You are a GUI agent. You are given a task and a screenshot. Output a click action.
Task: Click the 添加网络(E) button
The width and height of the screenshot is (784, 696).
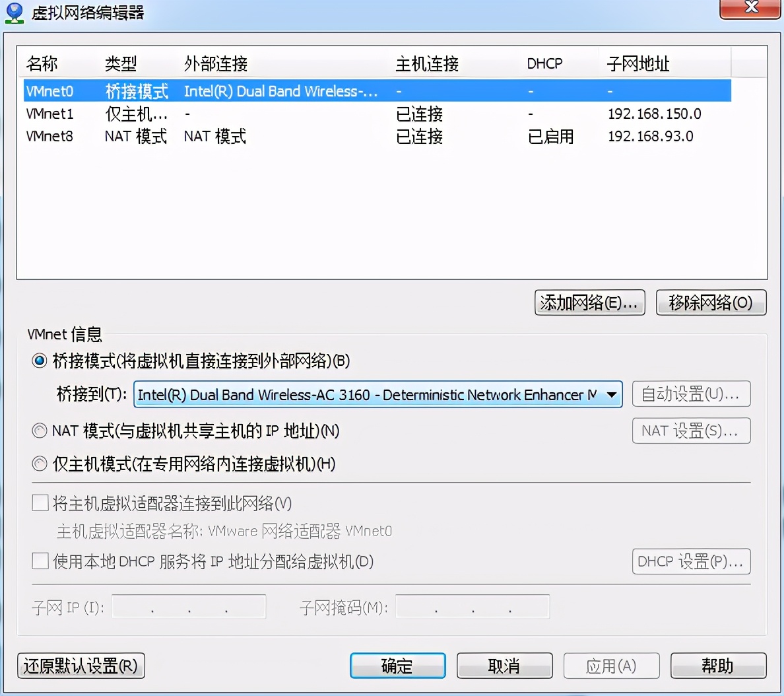(x=589, y=302)
